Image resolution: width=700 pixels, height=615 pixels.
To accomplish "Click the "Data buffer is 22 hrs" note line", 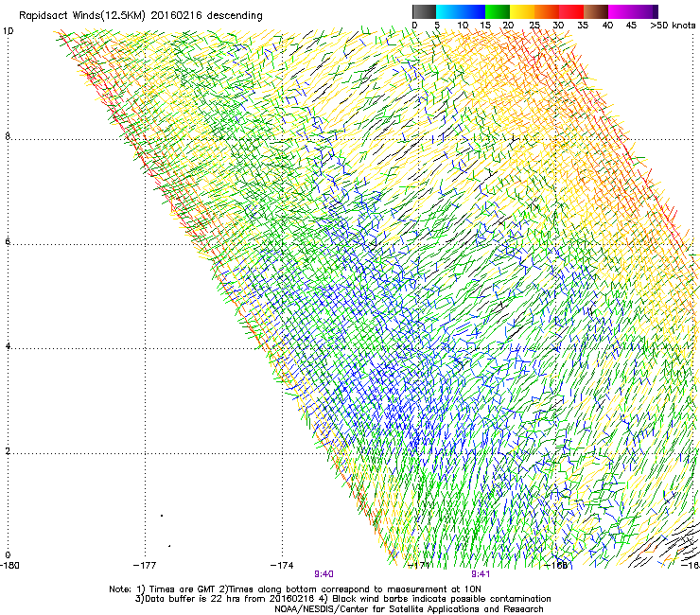I will tap(342, 599).
